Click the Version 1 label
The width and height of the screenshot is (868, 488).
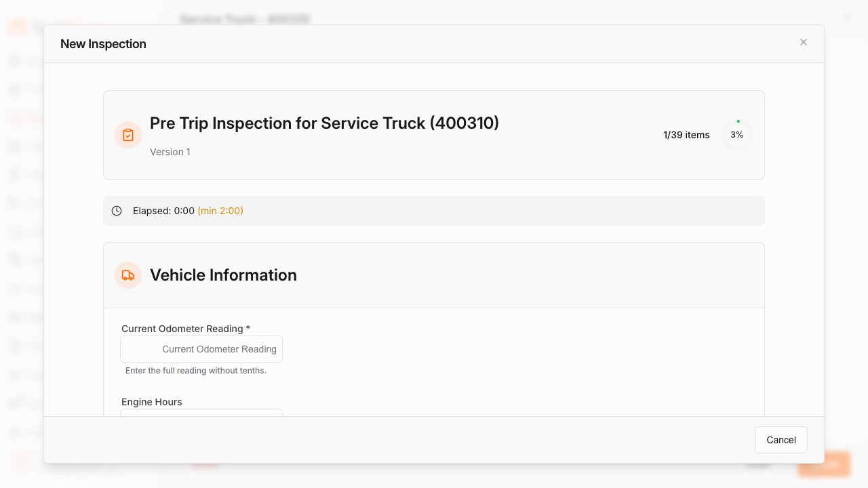coord(170,152)
